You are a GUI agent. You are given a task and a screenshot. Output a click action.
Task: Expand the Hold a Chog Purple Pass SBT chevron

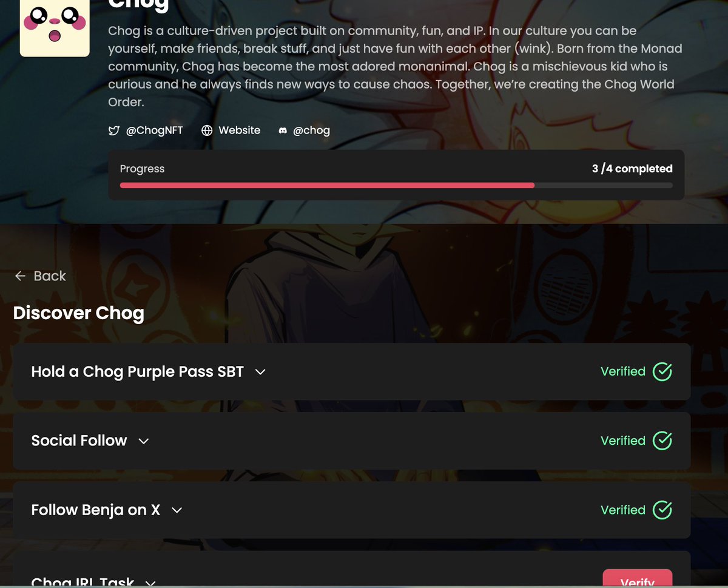coord(260,372)
